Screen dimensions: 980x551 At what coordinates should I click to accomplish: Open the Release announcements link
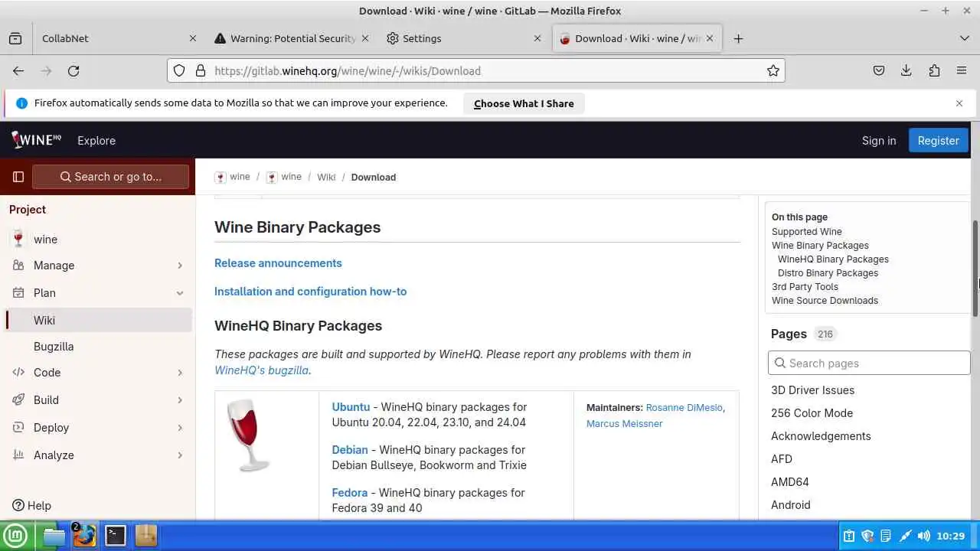click(x=278, y=262)
